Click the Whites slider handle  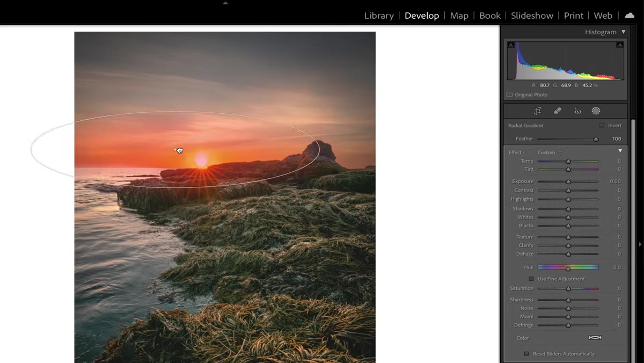[568, 217]
